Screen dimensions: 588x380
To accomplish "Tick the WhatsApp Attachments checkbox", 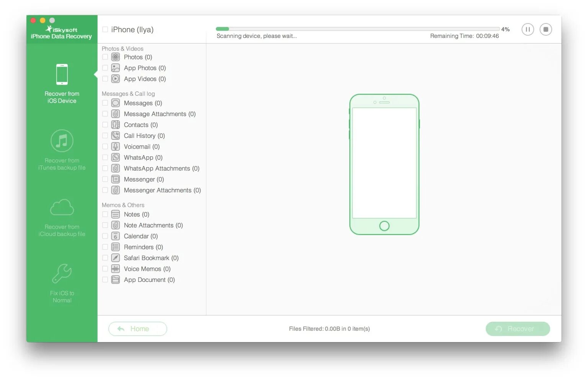I will [105, 169].
